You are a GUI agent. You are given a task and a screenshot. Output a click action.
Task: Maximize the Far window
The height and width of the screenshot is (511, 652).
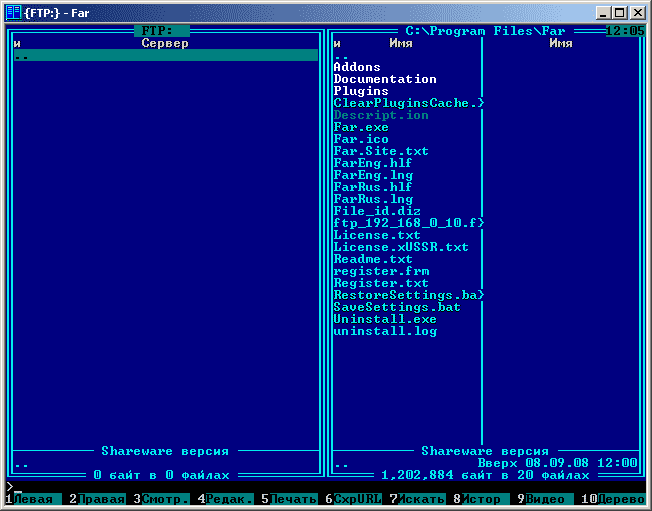click(x=620, y=13)
